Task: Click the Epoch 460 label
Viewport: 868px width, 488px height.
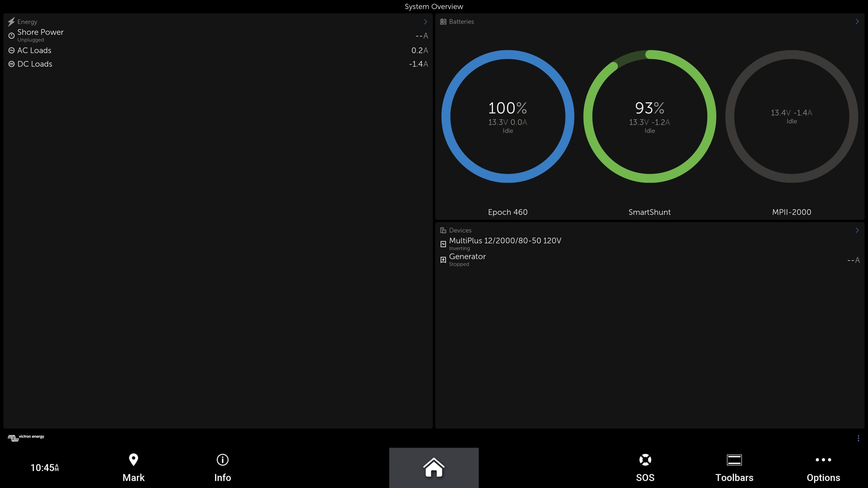Action: tap(508, 212)
